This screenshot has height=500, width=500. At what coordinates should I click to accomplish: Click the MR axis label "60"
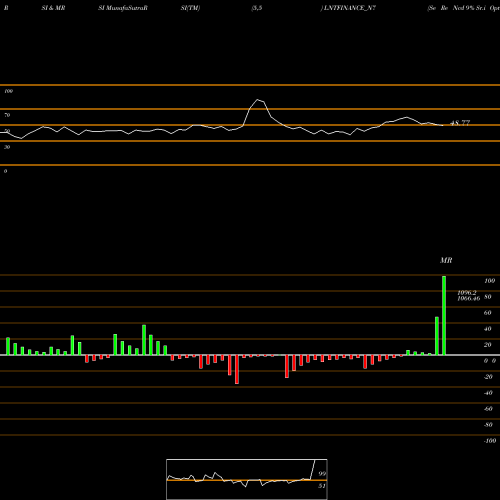coord(488,313)
